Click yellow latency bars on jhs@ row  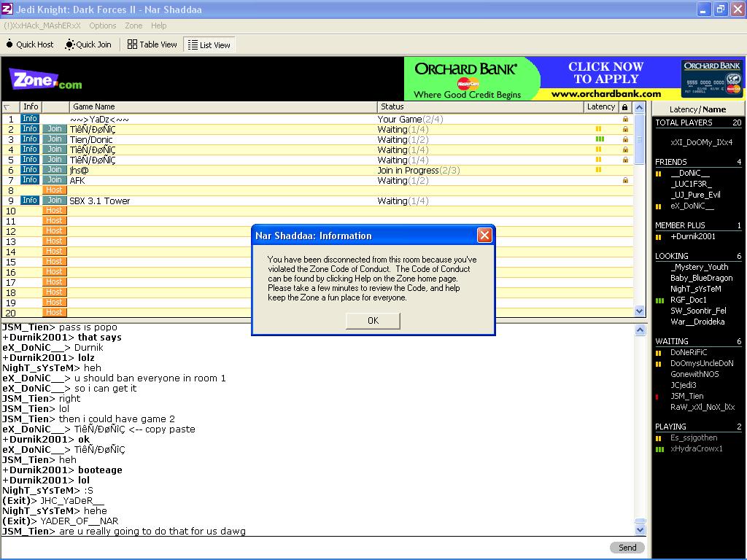598,169
